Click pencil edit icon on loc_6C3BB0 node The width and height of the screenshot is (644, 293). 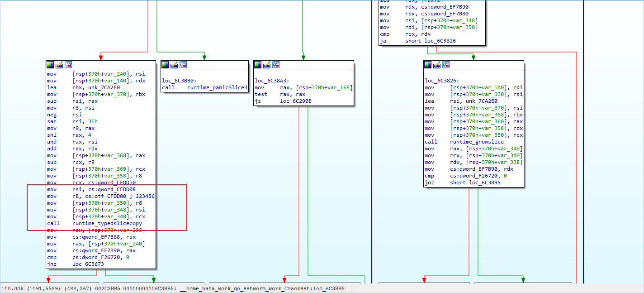(x=174, y=65)
